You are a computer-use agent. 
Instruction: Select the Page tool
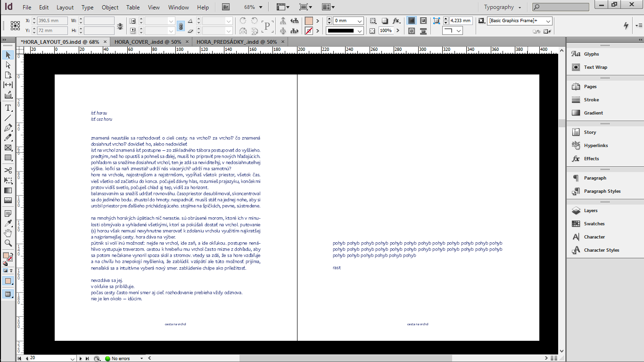pos(8,75)
